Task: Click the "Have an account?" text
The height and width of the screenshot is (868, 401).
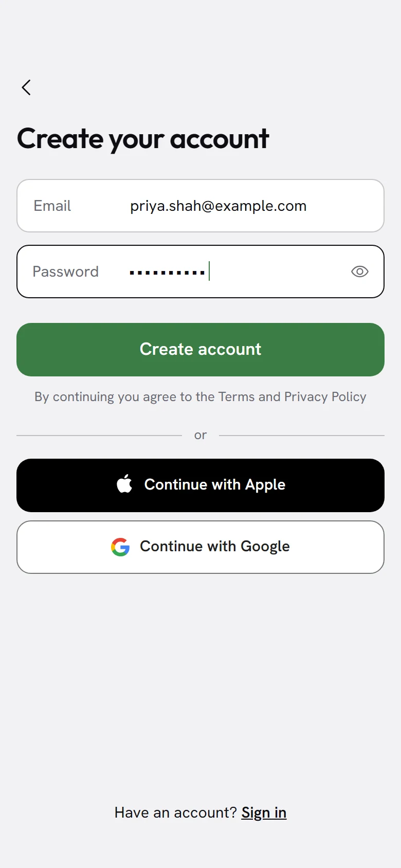Action: point(175,812)
